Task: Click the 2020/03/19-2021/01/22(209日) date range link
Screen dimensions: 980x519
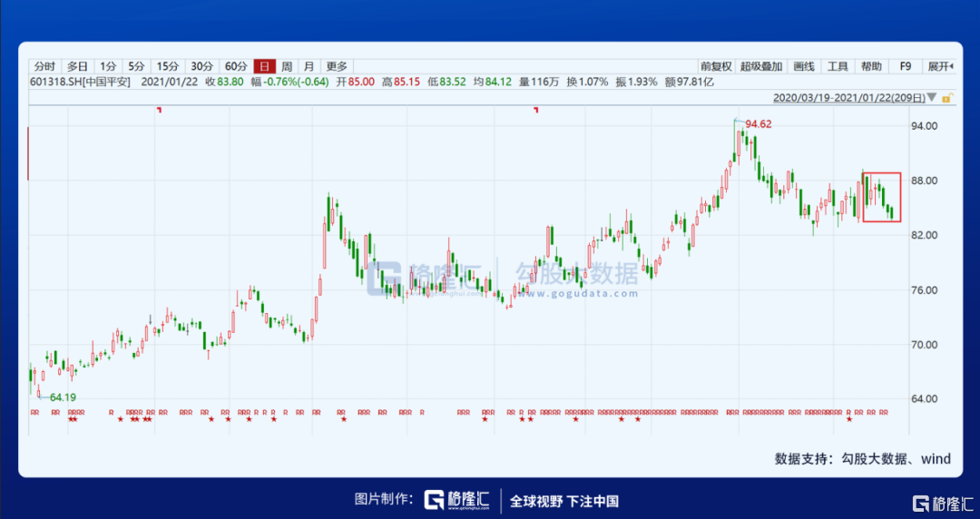Action: (849, 98)
